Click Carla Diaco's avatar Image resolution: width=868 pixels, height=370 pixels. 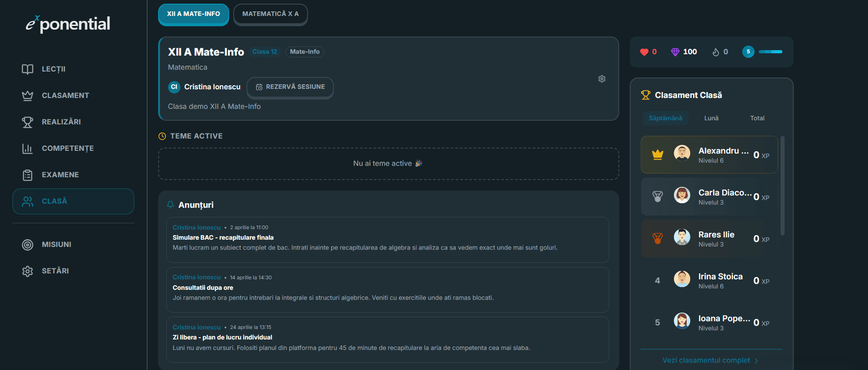[682, 195]
